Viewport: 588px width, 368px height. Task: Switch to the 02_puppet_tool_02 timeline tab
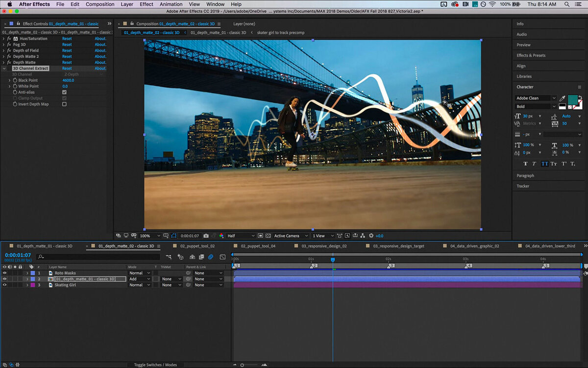[x=197, y=246]
